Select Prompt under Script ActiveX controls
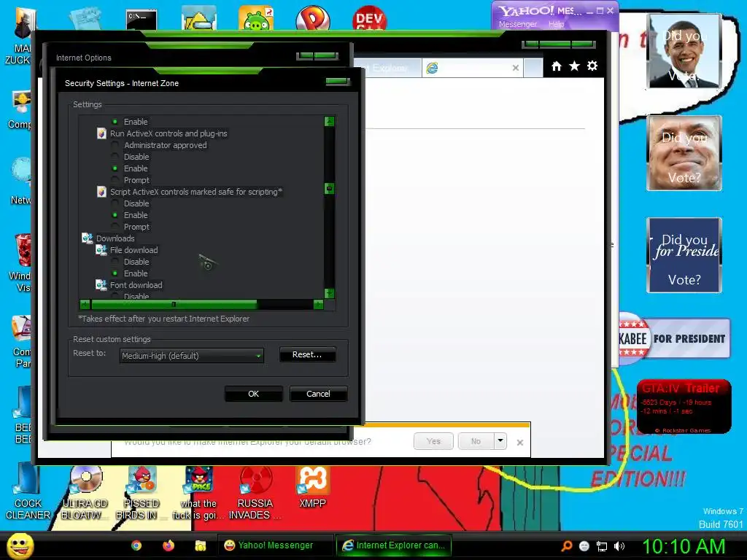Image resolution: width=747 pixels, height=560 pixels. pos(115,227)
